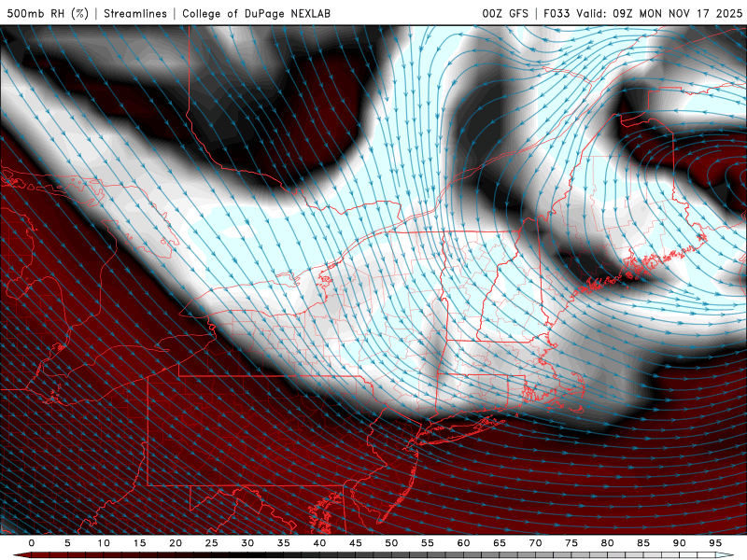Image resolution: width=747 pixels, height=560 pixels.
Task: Click the colorbar value label 85
Action: (643, 543)
